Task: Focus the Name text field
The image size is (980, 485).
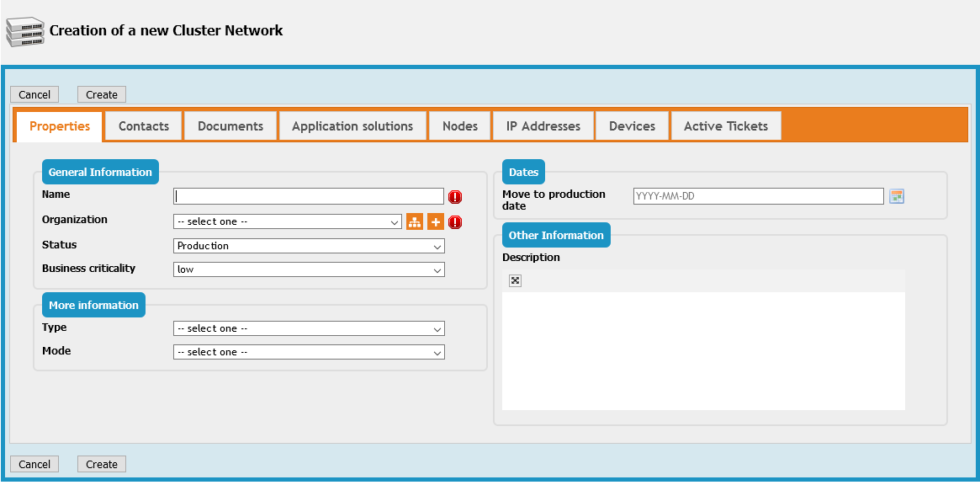Action: coord(309,196)
